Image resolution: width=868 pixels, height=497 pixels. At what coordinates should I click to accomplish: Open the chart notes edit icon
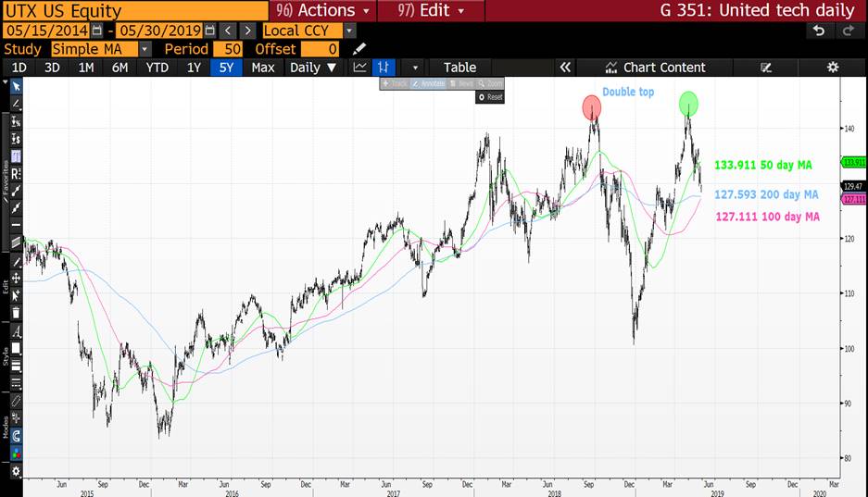click(766, 68)
